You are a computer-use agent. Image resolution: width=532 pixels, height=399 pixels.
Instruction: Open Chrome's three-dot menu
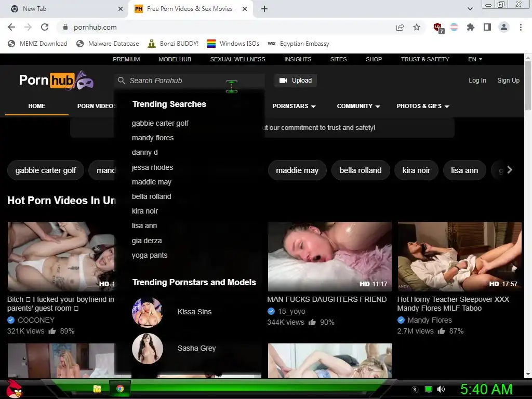pos(521,27)
